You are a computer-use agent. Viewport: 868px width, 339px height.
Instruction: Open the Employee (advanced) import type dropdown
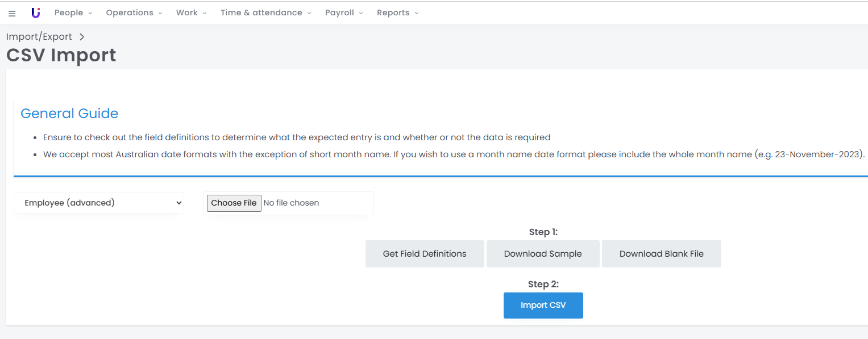click(x=99, y=203)
